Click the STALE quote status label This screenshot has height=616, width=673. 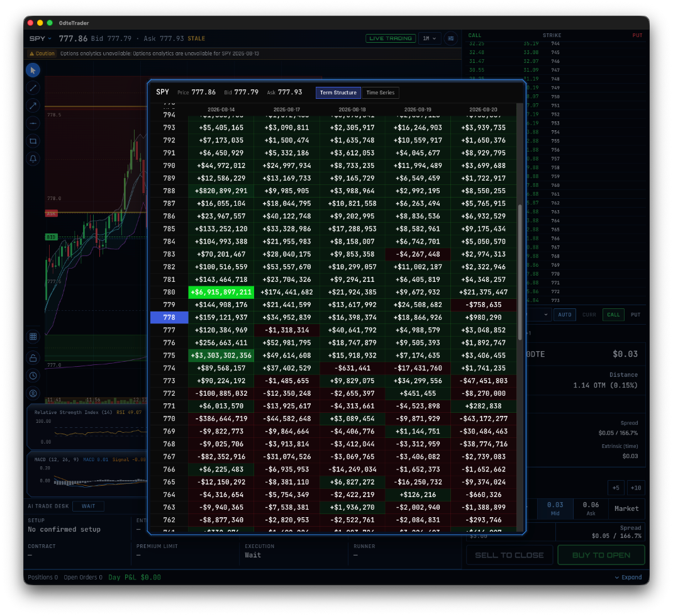click(196, 38)
